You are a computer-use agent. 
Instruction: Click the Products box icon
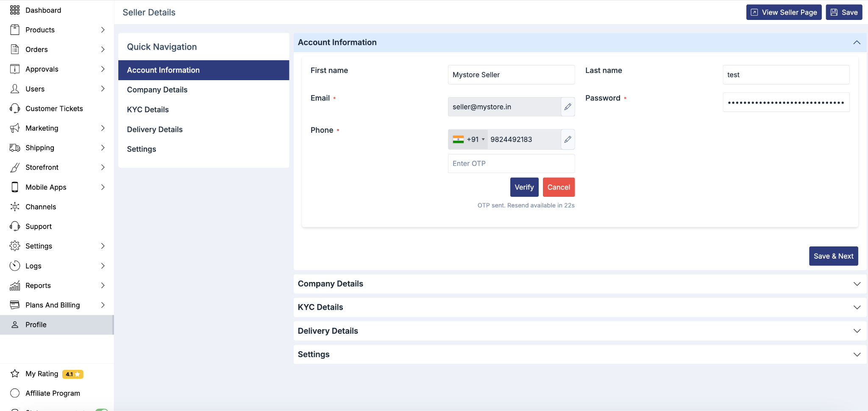[15, 30]
